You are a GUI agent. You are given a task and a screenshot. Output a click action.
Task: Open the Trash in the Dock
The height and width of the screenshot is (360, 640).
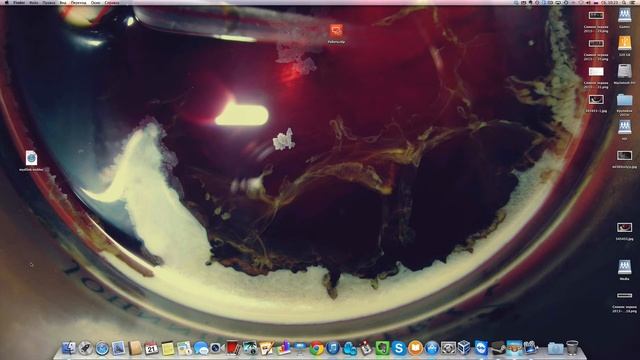572,348
